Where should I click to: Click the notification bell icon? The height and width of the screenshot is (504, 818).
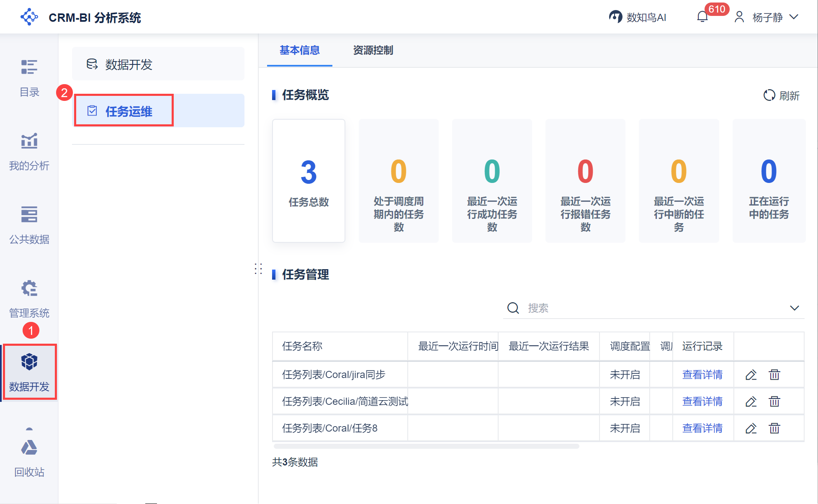point(702,17)
